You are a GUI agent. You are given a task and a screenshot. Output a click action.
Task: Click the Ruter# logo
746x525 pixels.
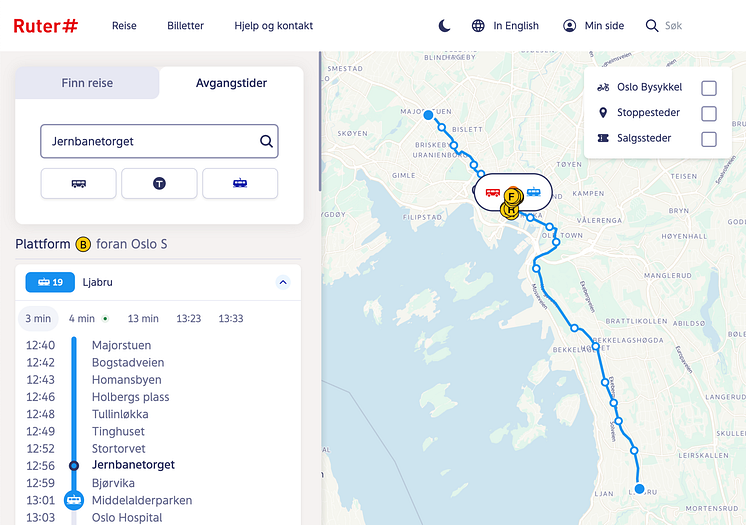pos(45,26)
